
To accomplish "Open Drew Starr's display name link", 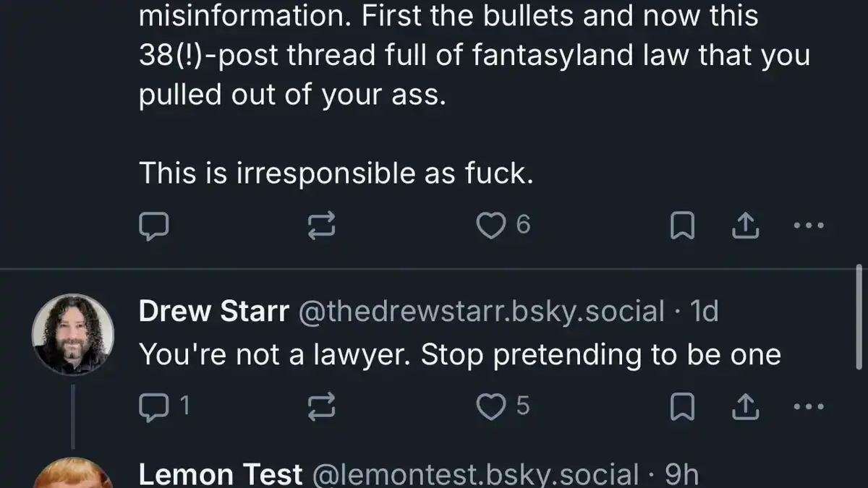I will click(x=213, y=312).
